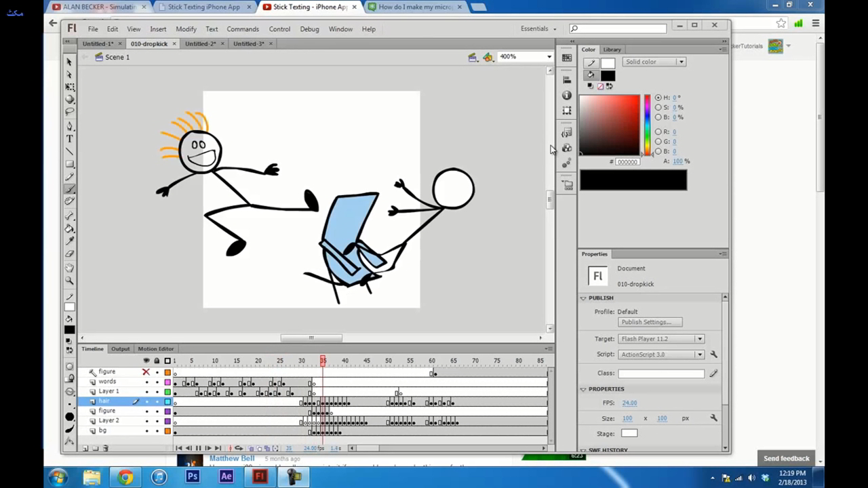This screenshot has height=488, width=868.
Task: Open the ActionScript 3.0 script dropdown
Action: tap(661, 354)
